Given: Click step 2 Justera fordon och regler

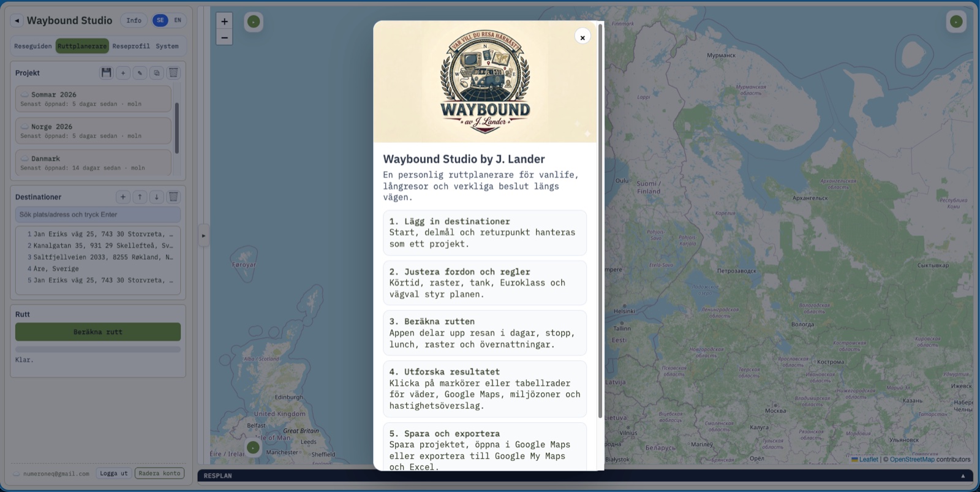Looking at the screenshot, I should point(485,283).
